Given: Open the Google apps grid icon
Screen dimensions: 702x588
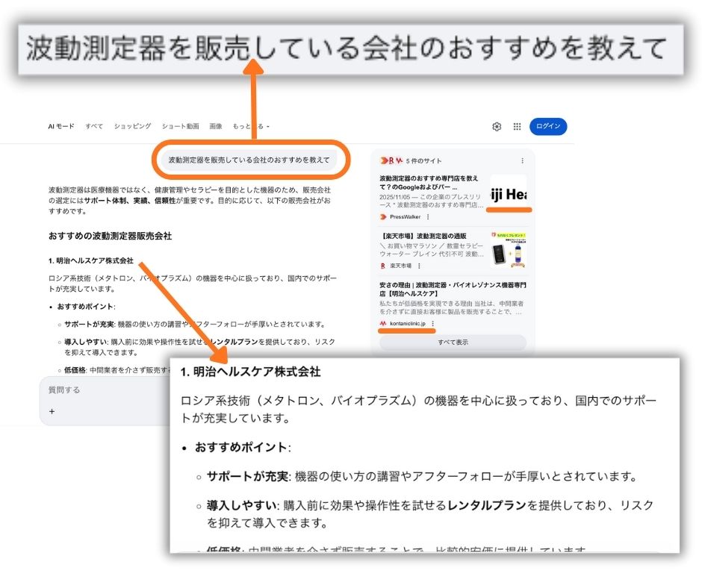Looking at the screenshot, I should click(516, 127).
